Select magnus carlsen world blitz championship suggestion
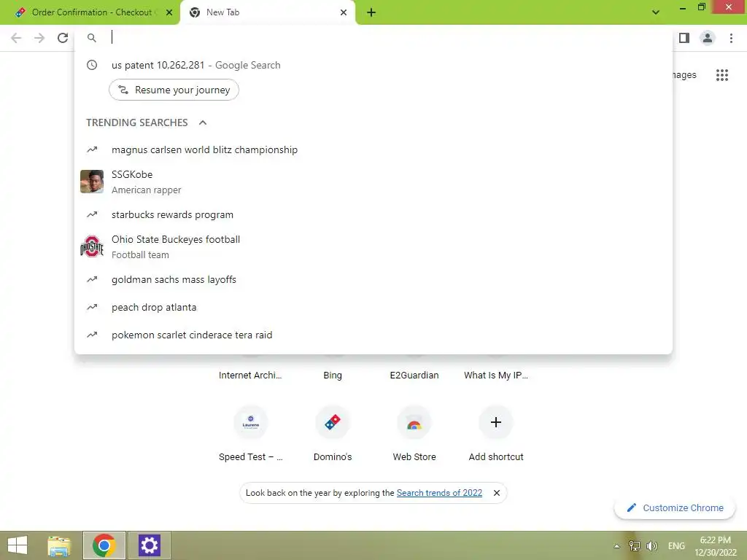The height and width of the screenshot is (560, 747). [x=373, y=150]
